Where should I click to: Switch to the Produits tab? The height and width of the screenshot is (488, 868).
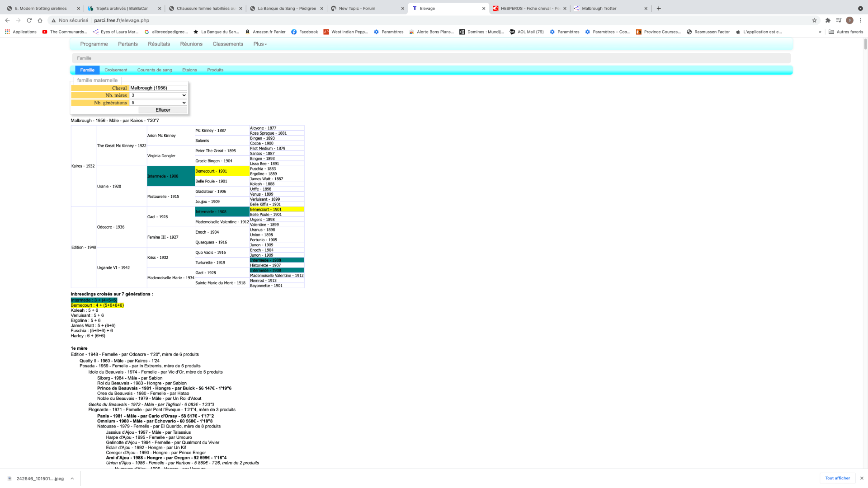click(x=215, y=70)
